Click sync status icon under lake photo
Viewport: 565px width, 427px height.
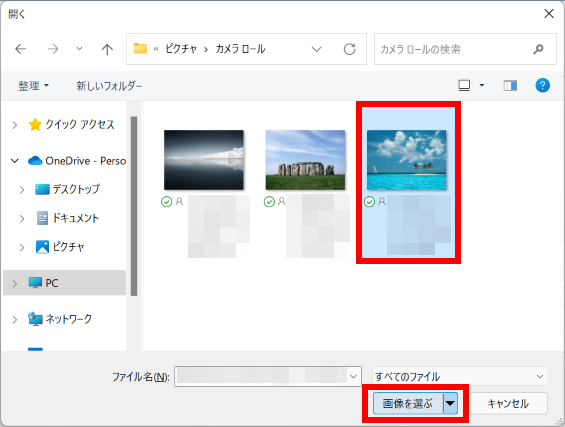166,202
